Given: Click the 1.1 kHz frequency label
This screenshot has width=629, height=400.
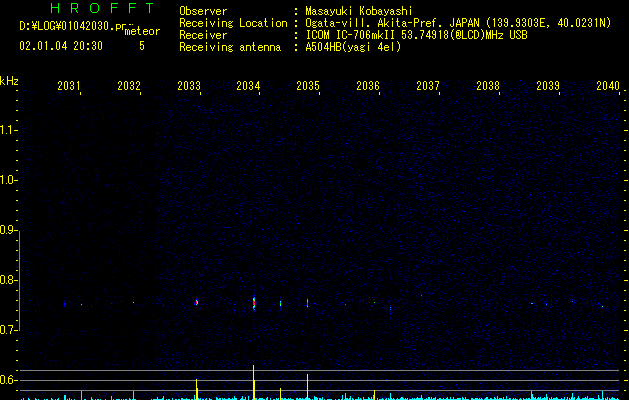Looking at the screenshot, I should click(x=8, y=130).
